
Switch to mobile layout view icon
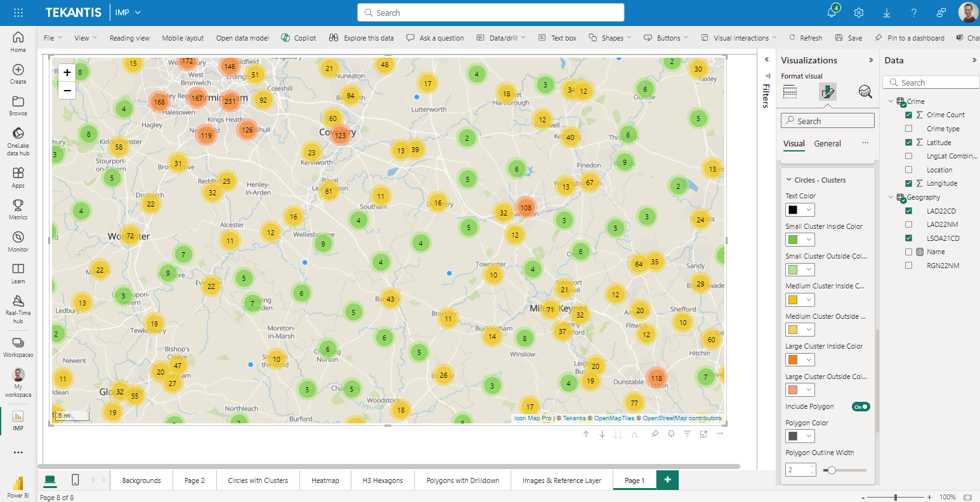[75, 480]
